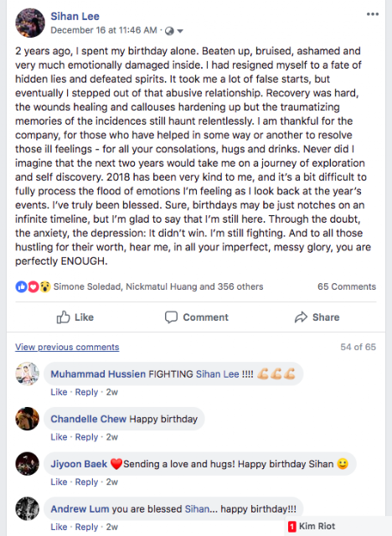Click the public globe privacy icon
This screenshot has height=536, width=392.
tap(169, 31)
